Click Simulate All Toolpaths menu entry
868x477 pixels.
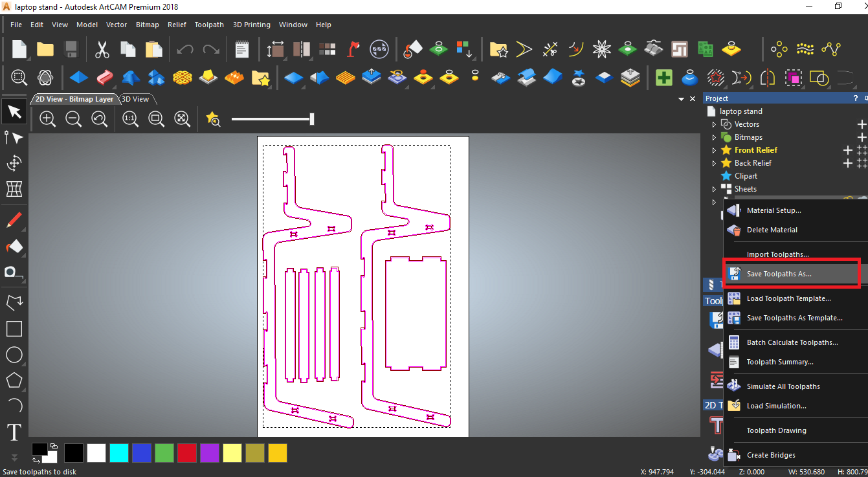point(783,386)
